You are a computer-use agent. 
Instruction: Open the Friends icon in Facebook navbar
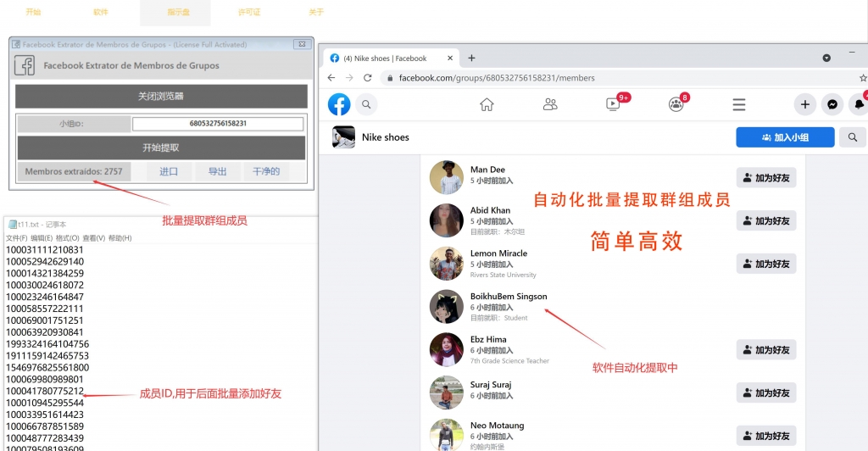pos(550,104)
